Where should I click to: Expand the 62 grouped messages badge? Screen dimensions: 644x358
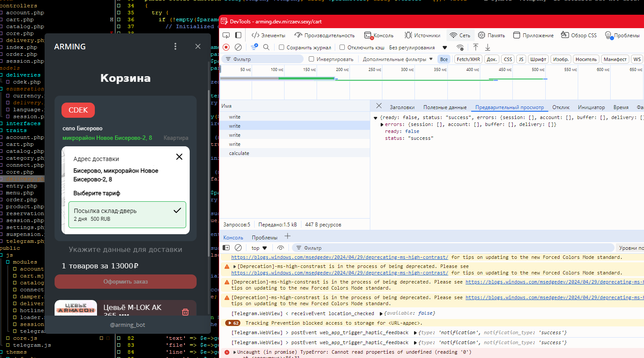tap(233, 323)
